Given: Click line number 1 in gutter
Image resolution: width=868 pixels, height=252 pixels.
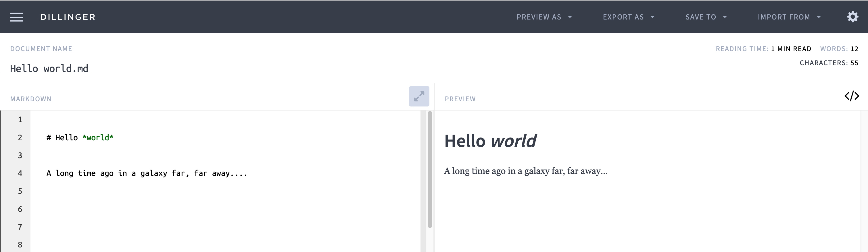Looking at the screenshot, I should (x=20, y=120).
